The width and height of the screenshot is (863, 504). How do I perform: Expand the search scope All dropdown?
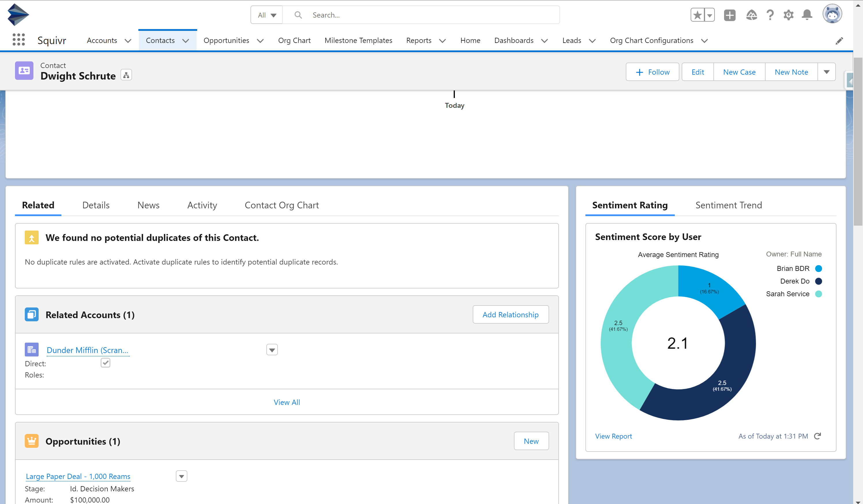coord(267,15)
